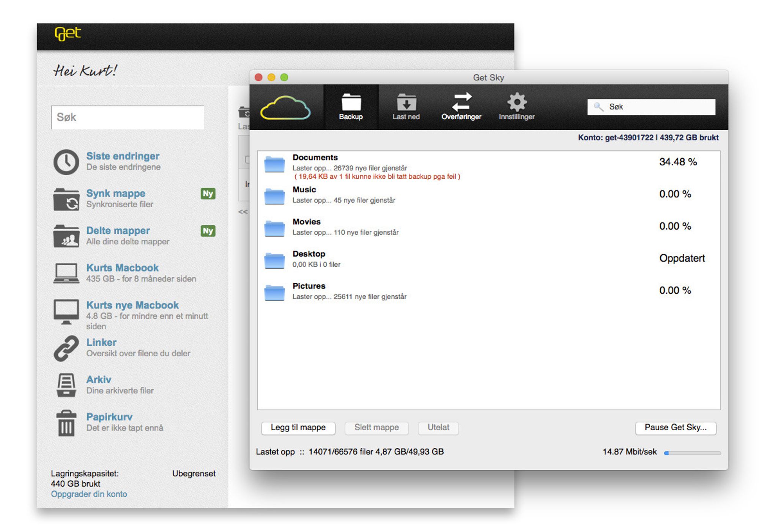Click the Papirkurv trash can icon
Viewport: 759px width, 532px height.
coord(66,423)
